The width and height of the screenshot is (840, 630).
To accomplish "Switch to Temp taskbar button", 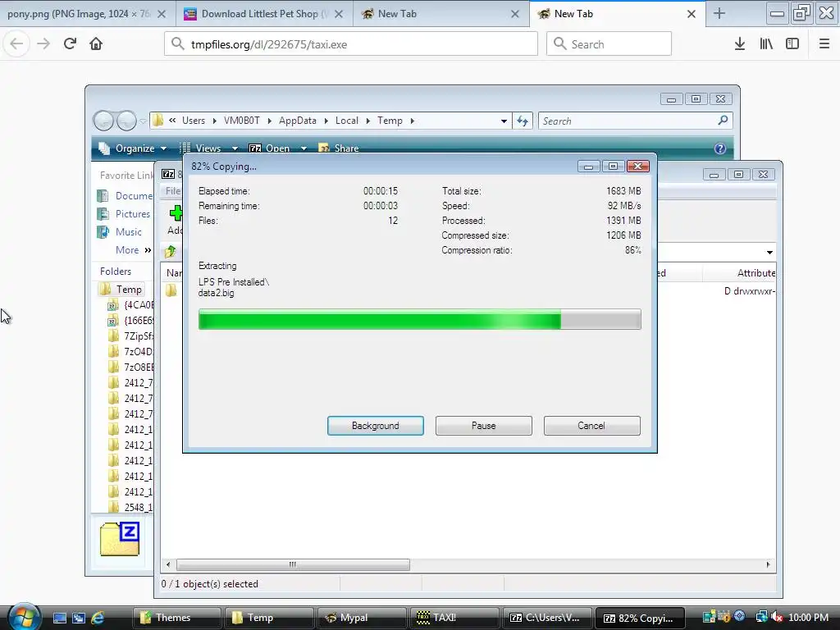I will click(269, 618).
